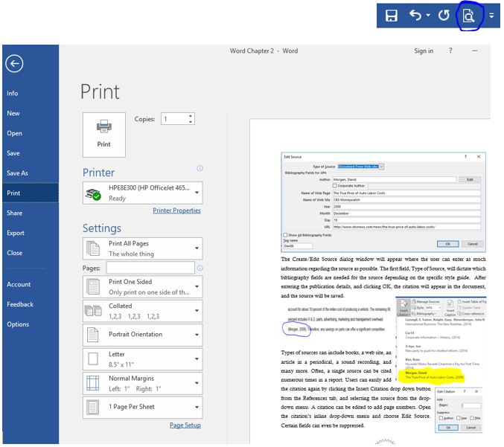Open the Page Setup link
This screenshot has height=447, width=504.
(x=185, y=425)
